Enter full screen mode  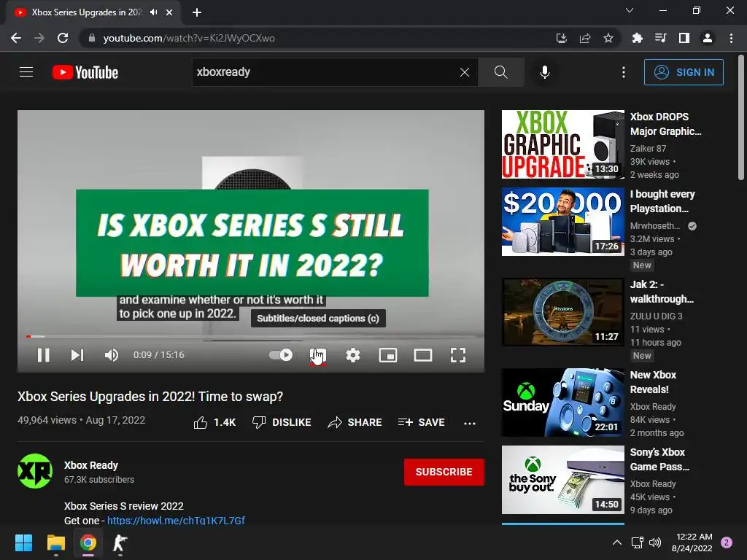(458, 355)
